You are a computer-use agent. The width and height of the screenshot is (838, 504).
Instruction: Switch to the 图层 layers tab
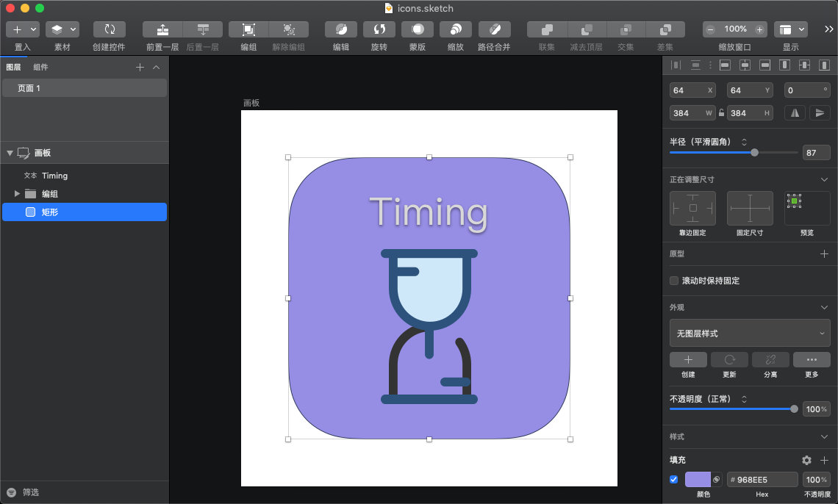tap(13, 68)
